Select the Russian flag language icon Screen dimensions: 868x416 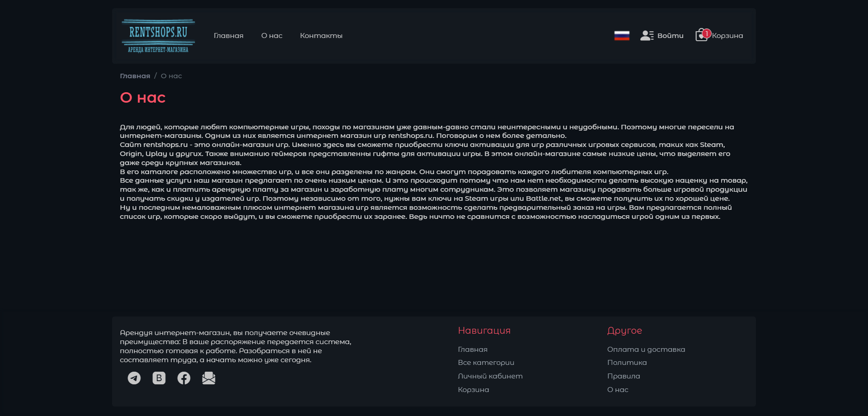click(622, 36)
